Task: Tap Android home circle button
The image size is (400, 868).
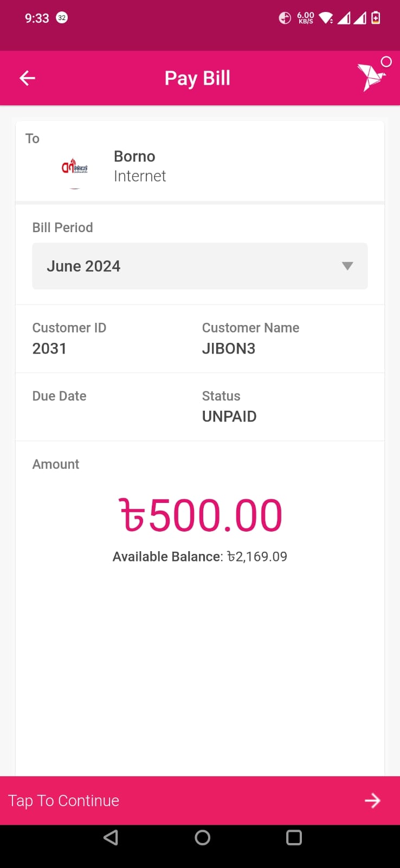Action: 202,838
